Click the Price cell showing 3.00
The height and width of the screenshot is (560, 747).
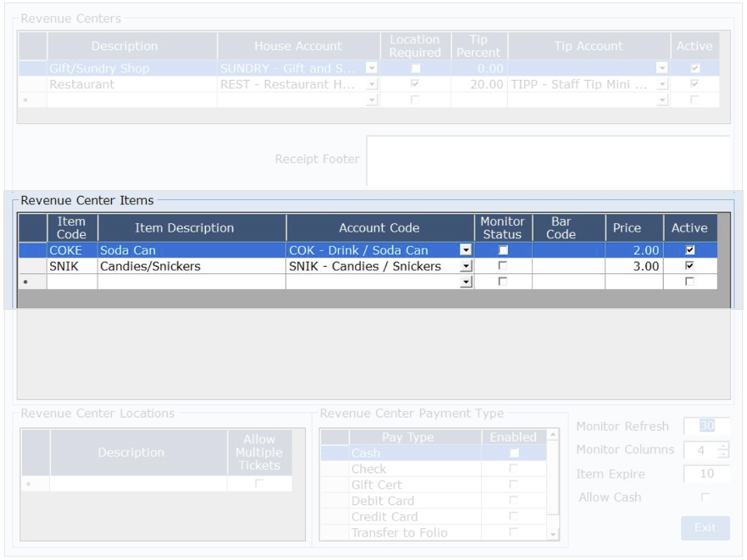coord(634,266)
